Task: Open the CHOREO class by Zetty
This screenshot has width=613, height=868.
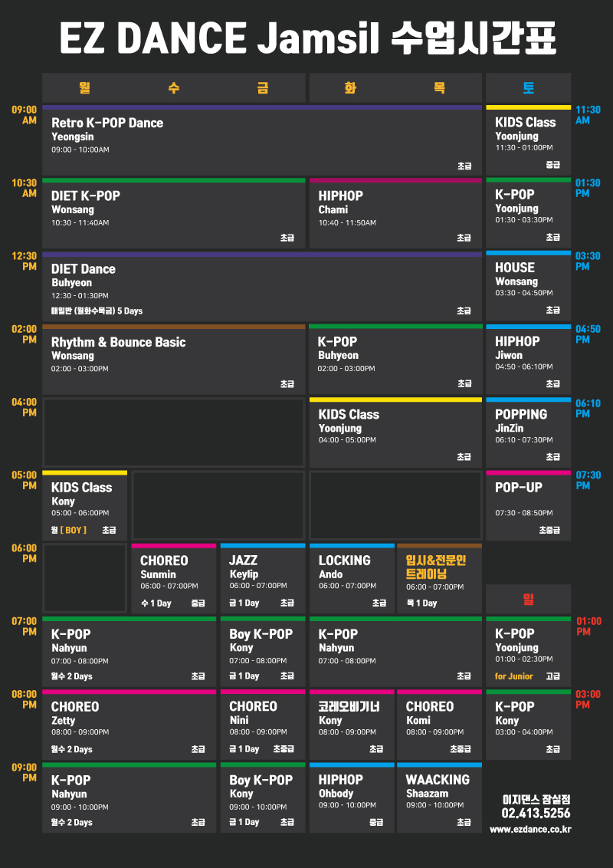Action: click(129, 725)
